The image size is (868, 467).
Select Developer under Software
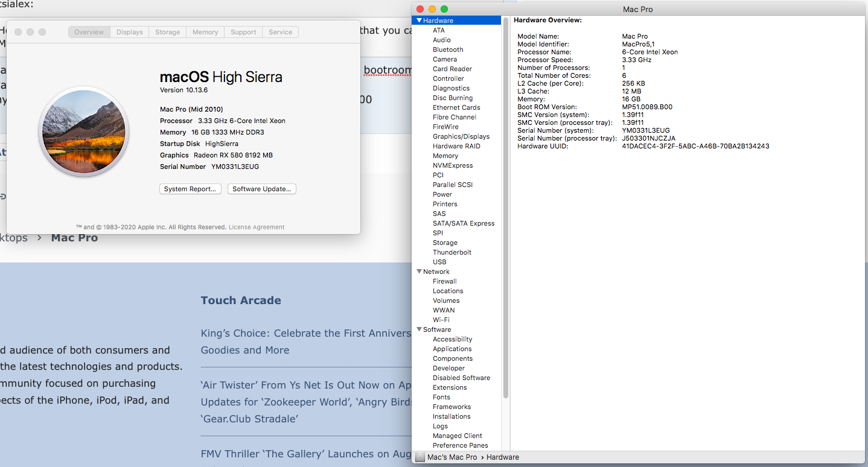tap(448, 368)
